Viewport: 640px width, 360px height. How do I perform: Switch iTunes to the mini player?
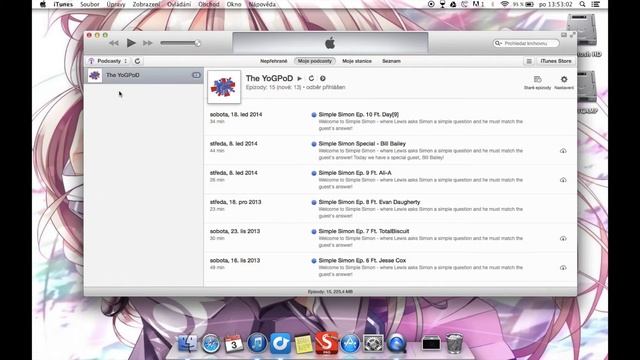click(564, 36)
